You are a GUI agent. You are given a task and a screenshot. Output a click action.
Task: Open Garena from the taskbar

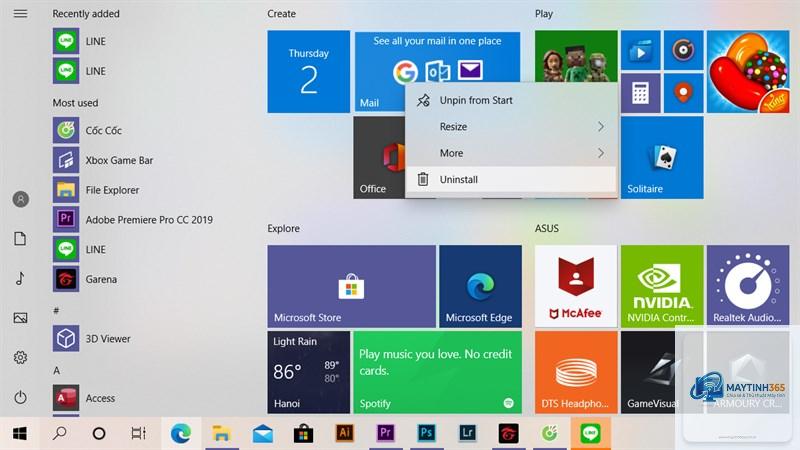(508, 434)
